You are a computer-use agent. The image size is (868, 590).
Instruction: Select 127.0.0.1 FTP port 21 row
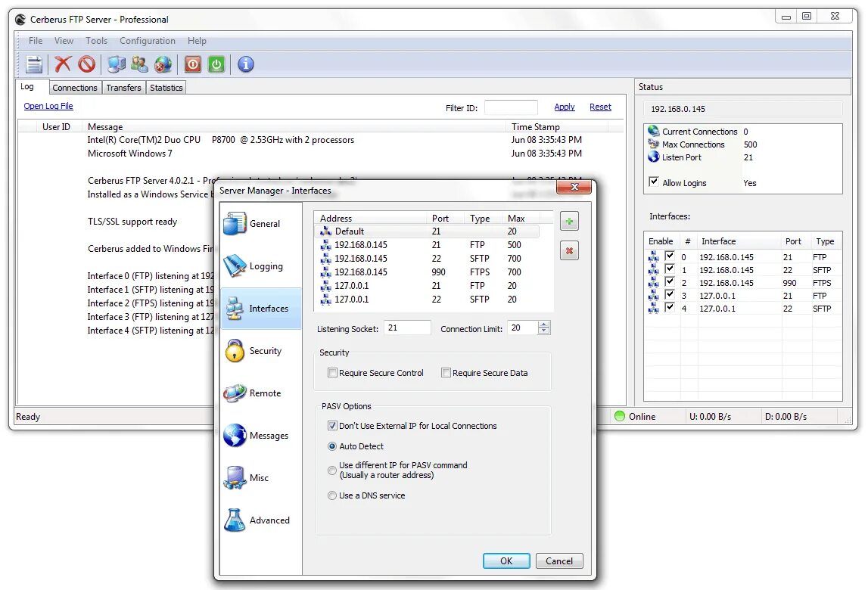tap(427, 286)
